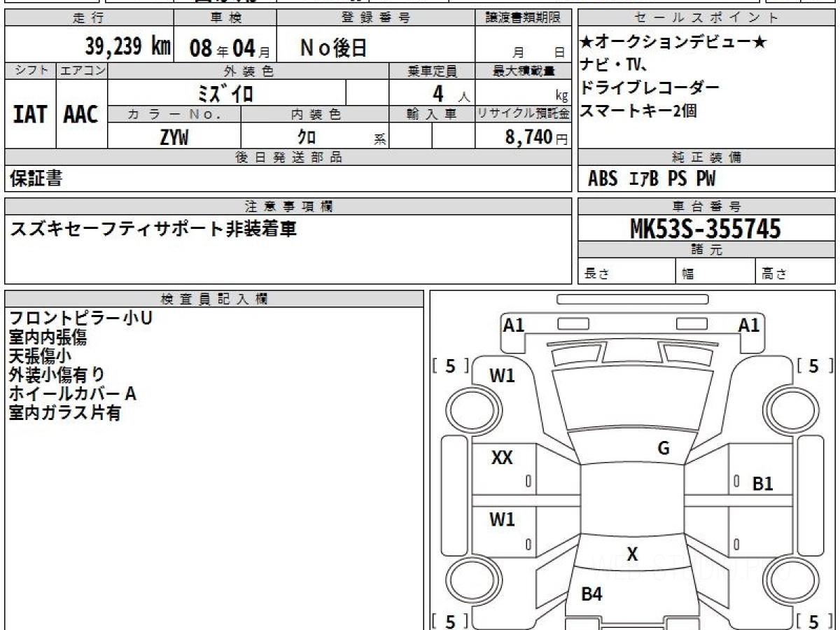Image resolution: width=840 pixels, height=630 pixels.
Task: Click the B4 mark on the diagram
Action: pyautogui.click(x=591, y=594)
